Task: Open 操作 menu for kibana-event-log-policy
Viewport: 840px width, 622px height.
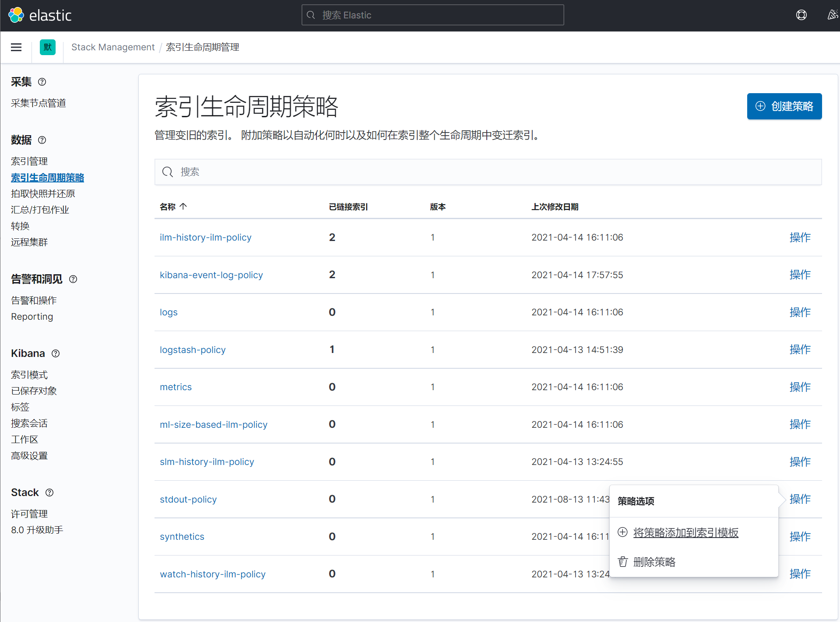Action: coord(800,275)
